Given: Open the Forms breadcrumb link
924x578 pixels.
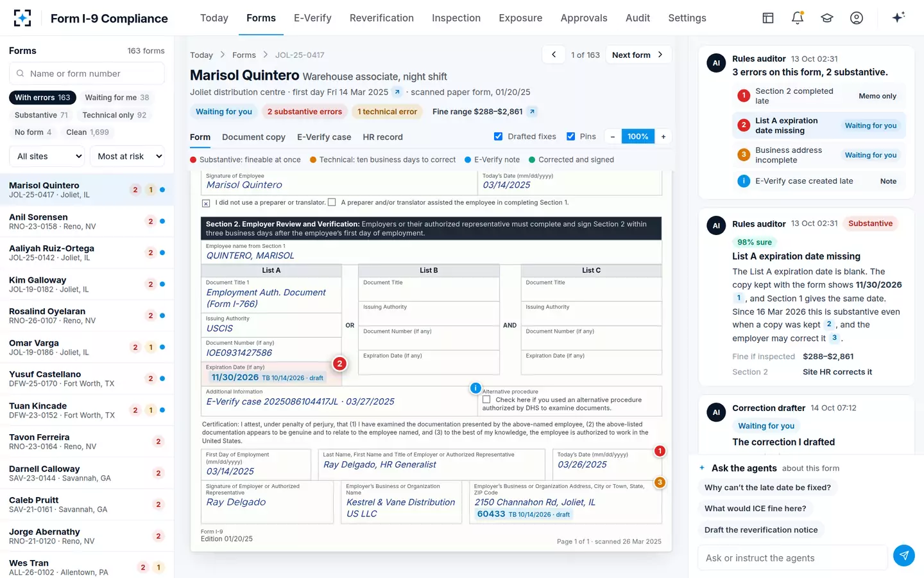Looking at the screenshot, I should [x=244, y=55].
